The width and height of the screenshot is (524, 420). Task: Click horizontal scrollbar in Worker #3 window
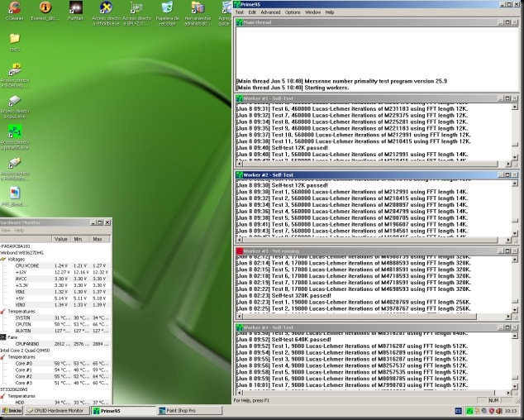coord(374,316)
